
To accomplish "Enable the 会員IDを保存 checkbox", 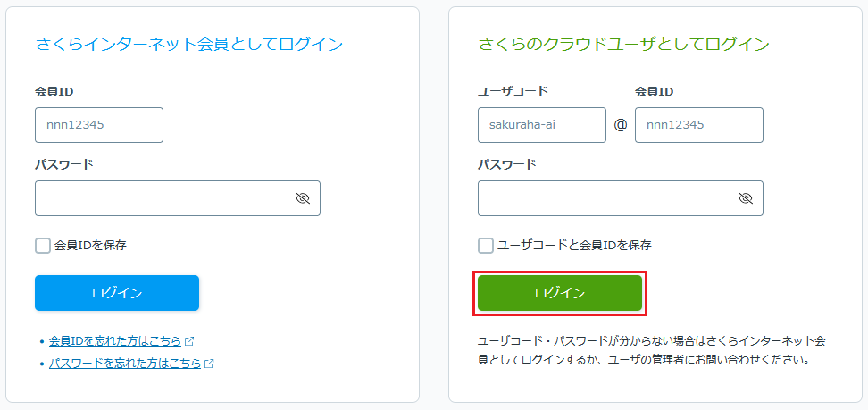I will pos(43,246).
